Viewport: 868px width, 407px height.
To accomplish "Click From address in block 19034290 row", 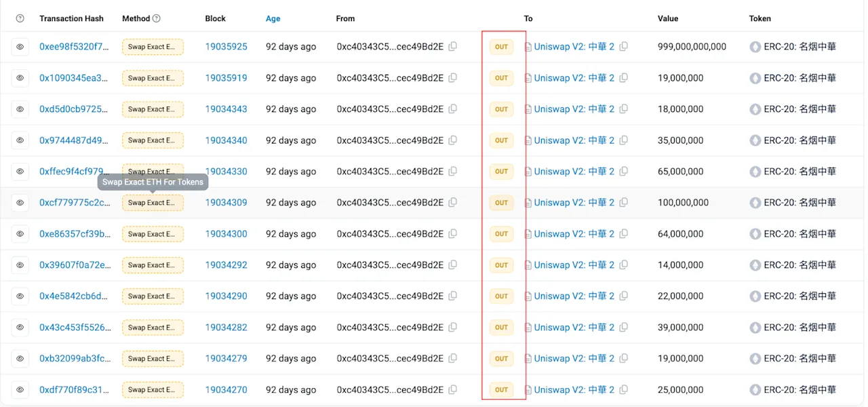I will point(390,296).
